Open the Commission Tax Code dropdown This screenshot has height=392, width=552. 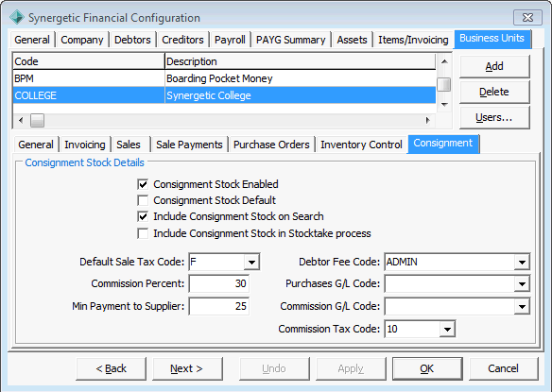pyautogui.click(x=447, y=329)
